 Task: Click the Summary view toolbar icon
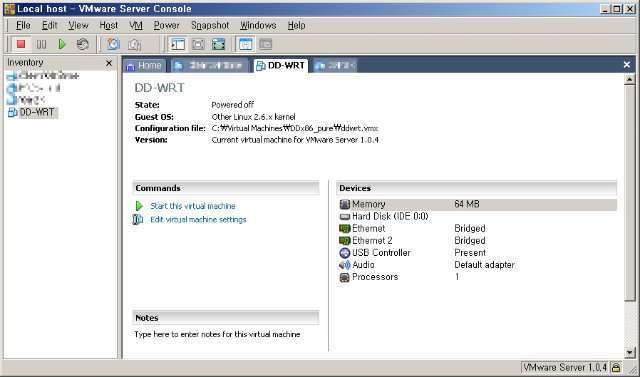245,44
